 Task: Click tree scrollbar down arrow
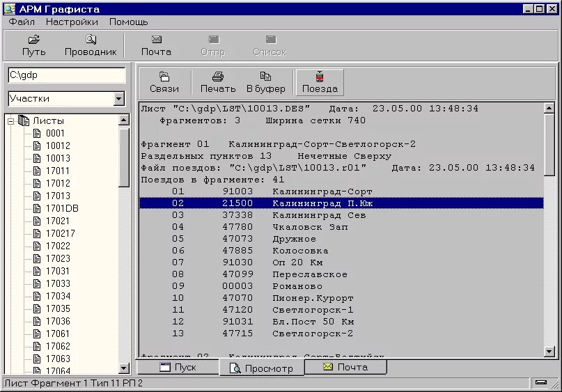tap(124, 368)
